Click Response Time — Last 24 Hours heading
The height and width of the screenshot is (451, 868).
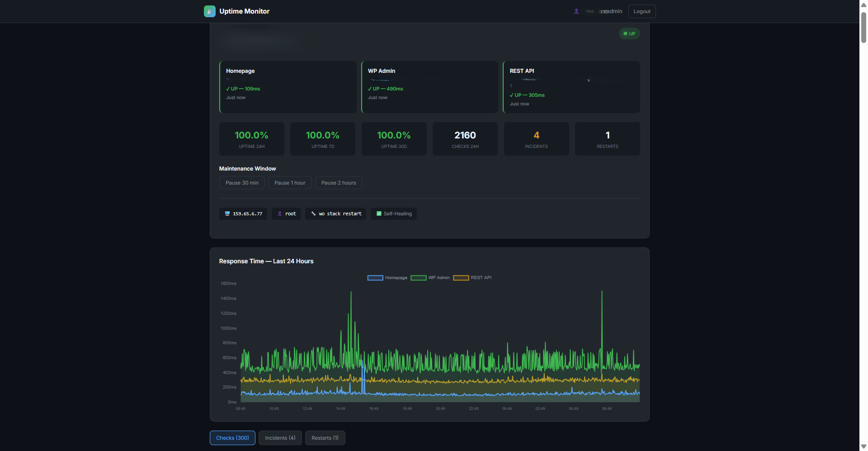tap(266, 261)
